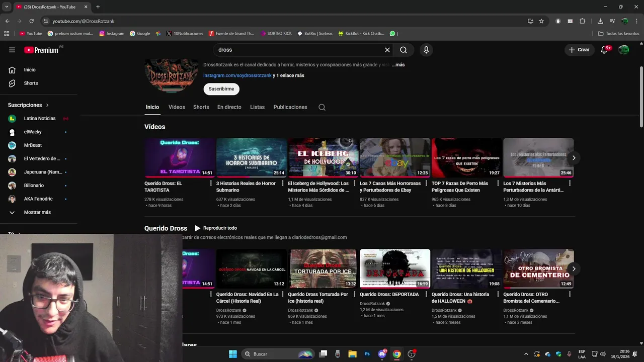Expand Mostrar más in subscriptions

pos(38,212)
